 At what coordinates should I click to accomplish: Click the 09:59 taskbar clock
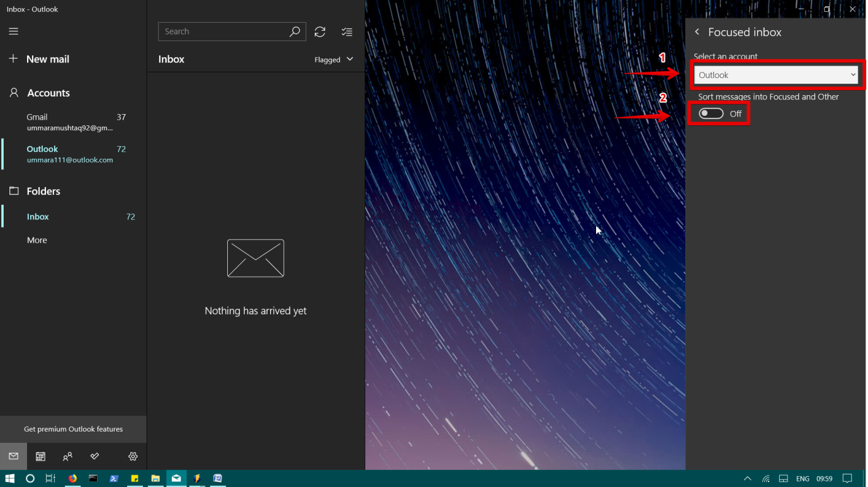pyautogui.click(x=825, y=479)
